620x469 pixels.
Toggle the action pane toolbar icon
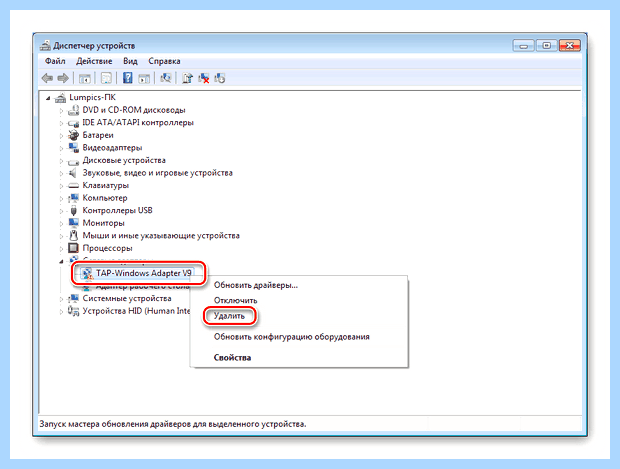[x=144, y=78]
